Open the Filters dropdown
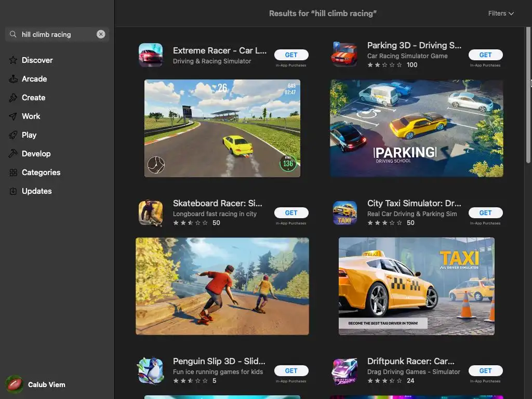This screenshot has height=399, width=532. click(x=501, y=13)
